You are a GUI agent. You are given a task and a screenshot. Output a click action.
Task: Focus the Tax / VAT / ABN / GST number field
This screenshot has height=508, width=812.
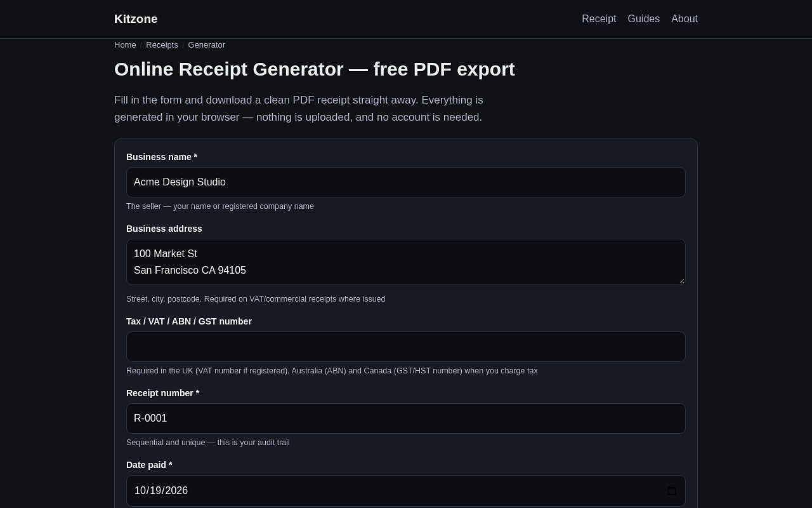pyautogui.click(x=406, y=347)
